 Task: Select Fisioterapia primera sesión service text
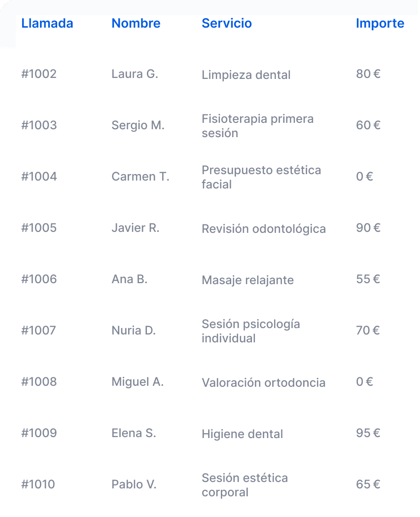(258, 126)
